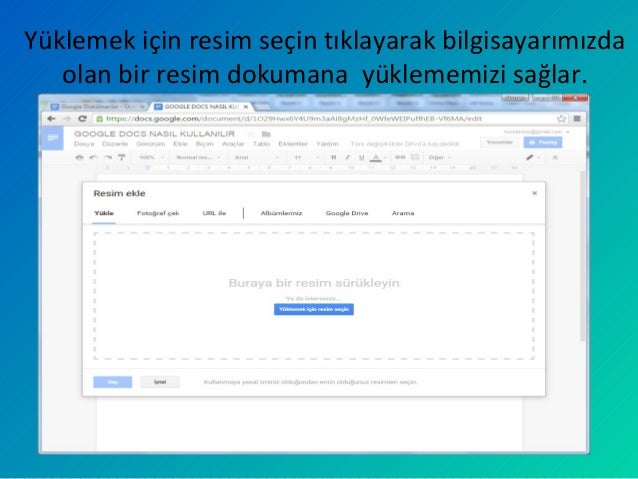Screen dimensions: 638x479
Task: Star the document next to its title
Action: point(251,134)
